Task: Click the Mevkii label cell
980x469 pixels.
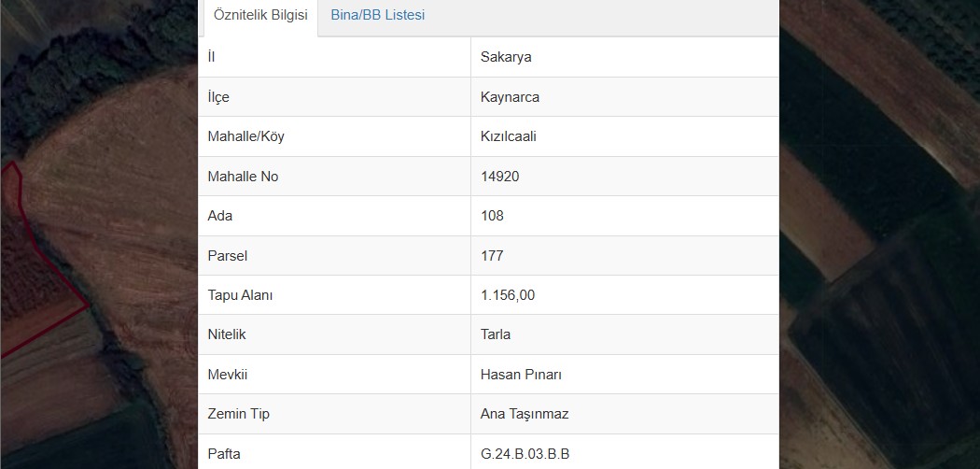Action: tap(334, 375)
